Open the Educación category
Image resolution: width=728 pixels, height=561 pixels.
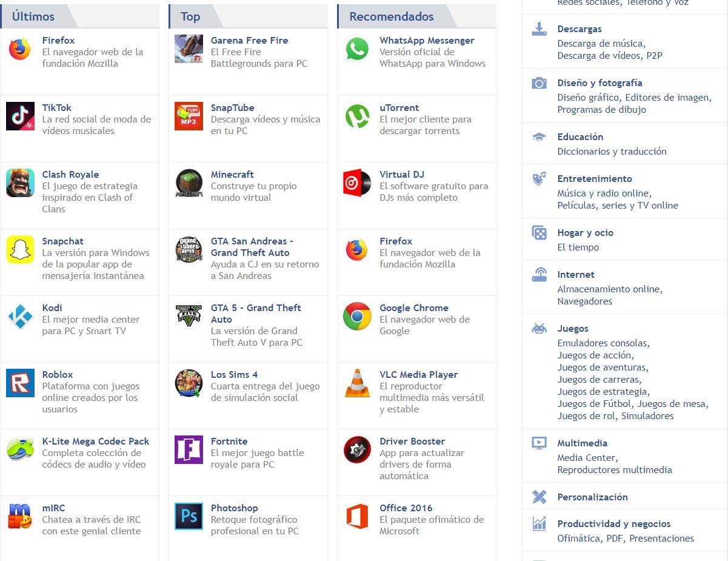[x=580, y=137]
